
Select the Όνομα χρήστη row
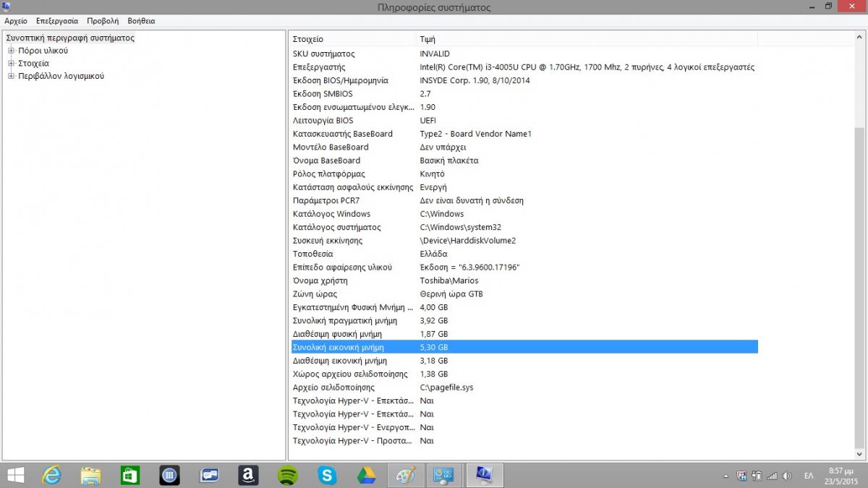click(524, 281)
